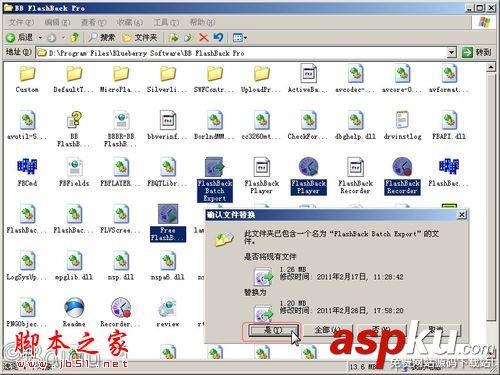Open the Back history dropdown arrow
The image size is (500, 375).
click(x=40, y=38)
